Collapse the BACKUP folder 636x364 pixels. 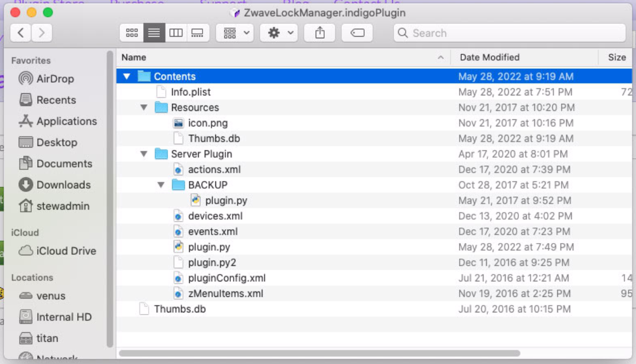pyautogui.click(x=161, y=185)
